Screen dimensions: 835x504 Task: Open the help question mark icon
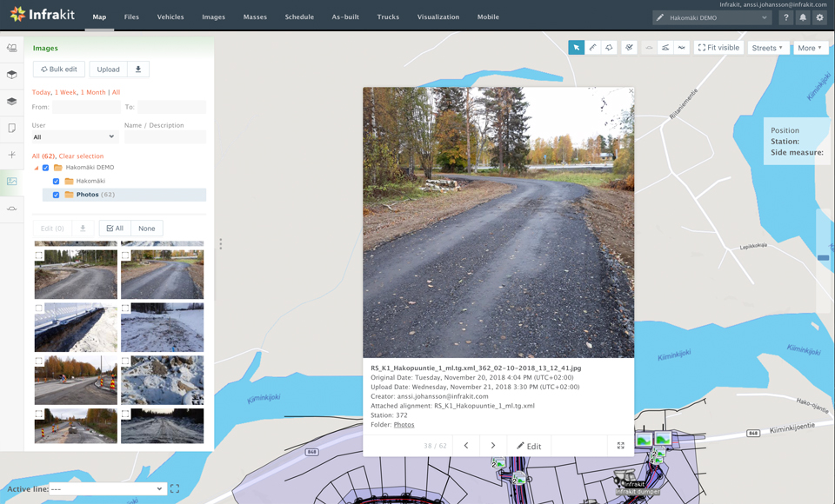pyautogui.click(x=786, y=17)
